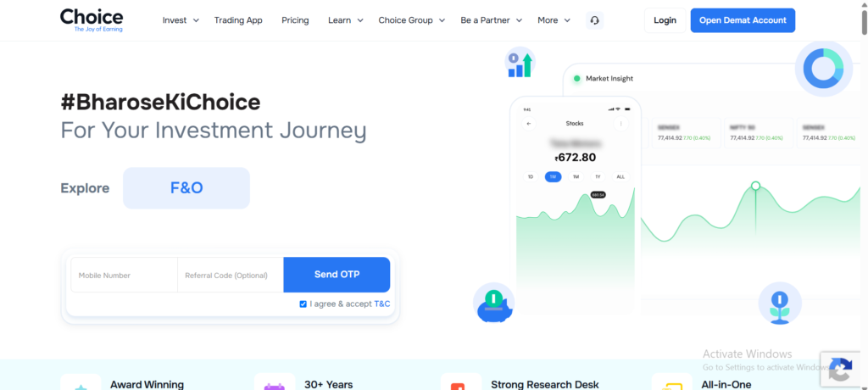Image resolution: width=868 pixels, height=390 pixels.
Task: Click the NIFTY 50 index card
Action: [757, 133]
